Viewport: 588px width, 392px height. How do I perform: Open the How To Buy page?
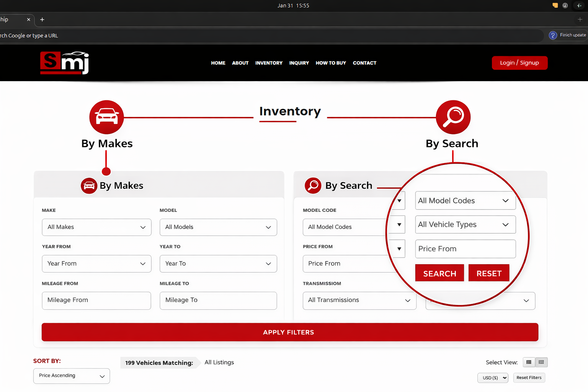click(x=331, y=63)
